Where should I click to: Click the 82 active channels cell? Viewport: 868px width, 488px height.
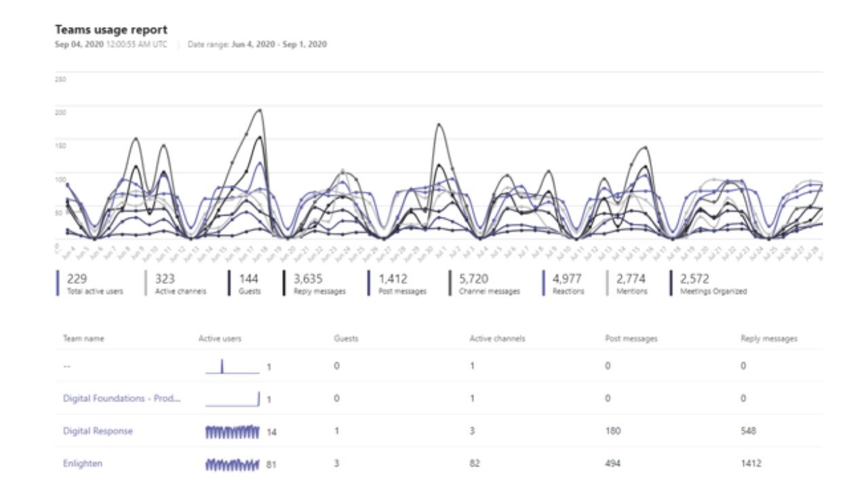click(x=475, y=464)
